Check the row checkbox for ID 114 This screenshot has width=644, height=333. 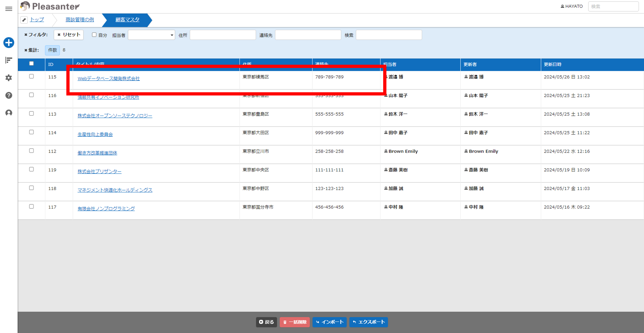(31, 132)
